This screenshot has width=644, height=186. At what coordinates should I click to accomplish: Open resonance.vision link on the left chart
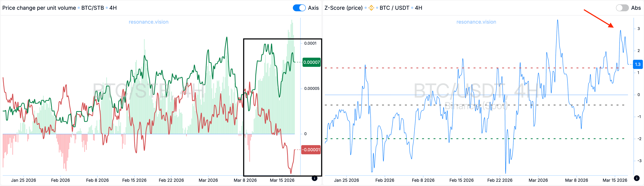pos(149,22)
